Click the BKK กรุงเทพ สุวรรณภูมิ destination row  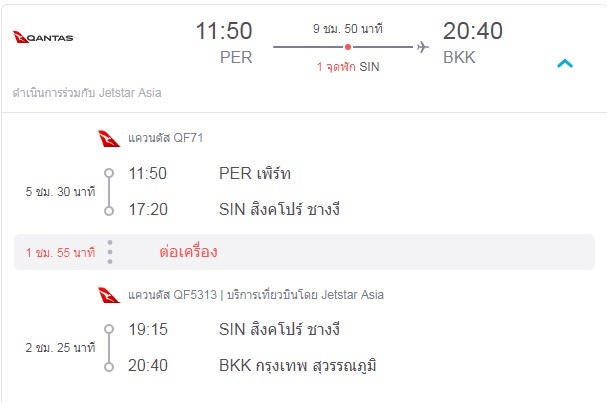(x=252, y=365)
